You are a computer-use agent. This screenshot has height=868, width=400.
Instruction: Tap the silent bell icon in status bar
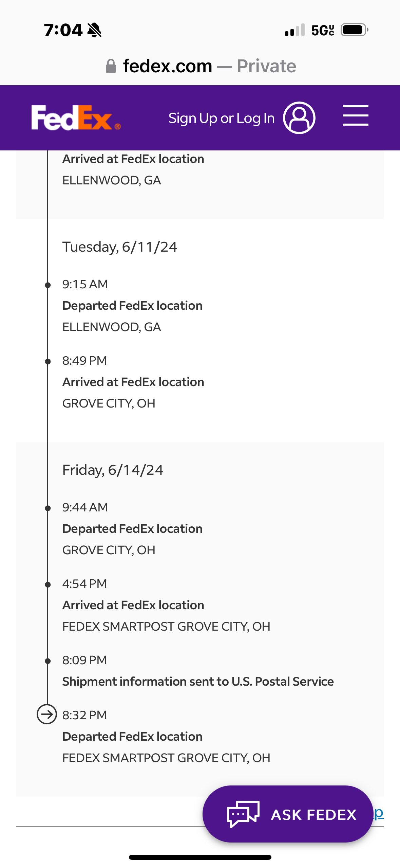pyautogui.click(x=94, y=30)
